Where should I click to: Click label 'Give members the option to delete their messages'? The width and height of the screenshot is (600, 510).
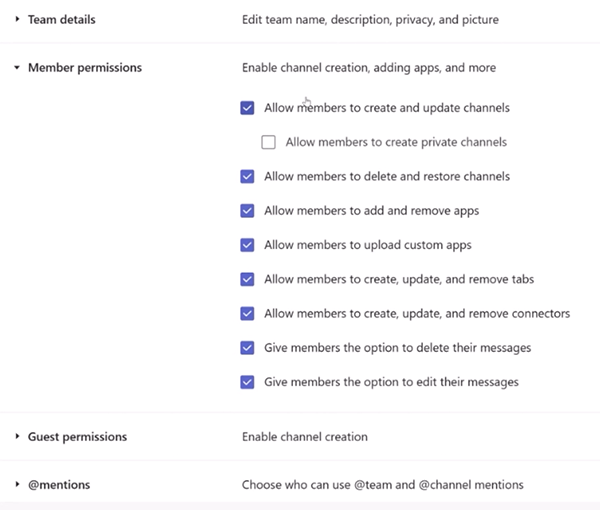point(398,348)
